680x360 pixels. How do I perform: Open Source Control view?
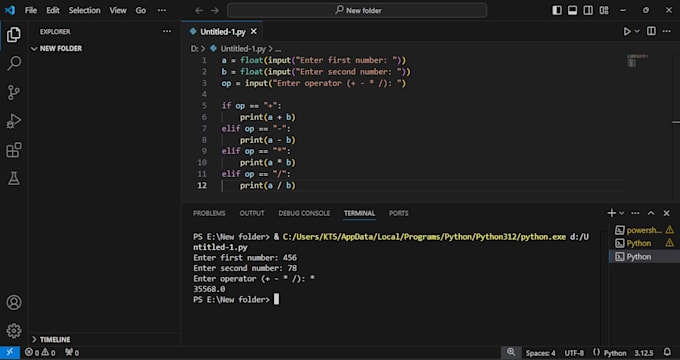tap(13, 92)
